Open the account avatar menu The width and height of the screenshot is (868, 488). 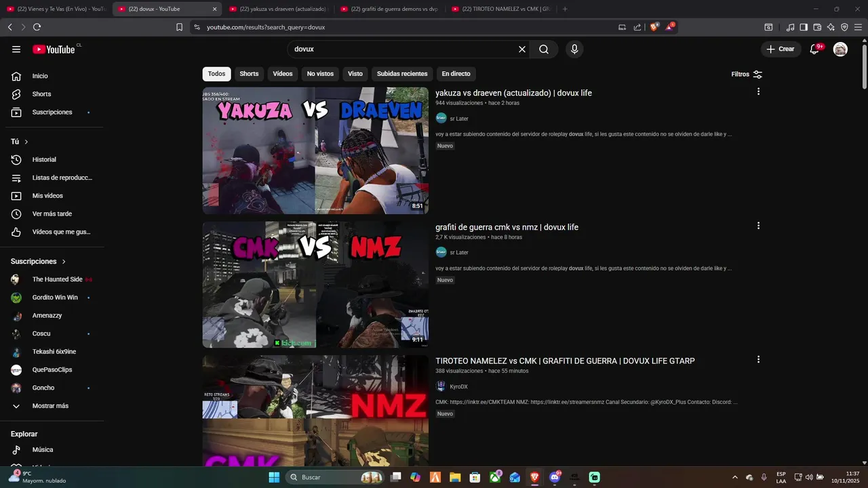click(x=840, y=49)
